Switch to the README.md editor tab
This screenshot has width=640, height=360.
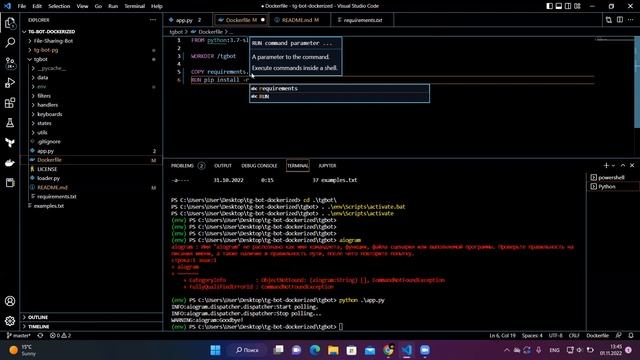299,20
